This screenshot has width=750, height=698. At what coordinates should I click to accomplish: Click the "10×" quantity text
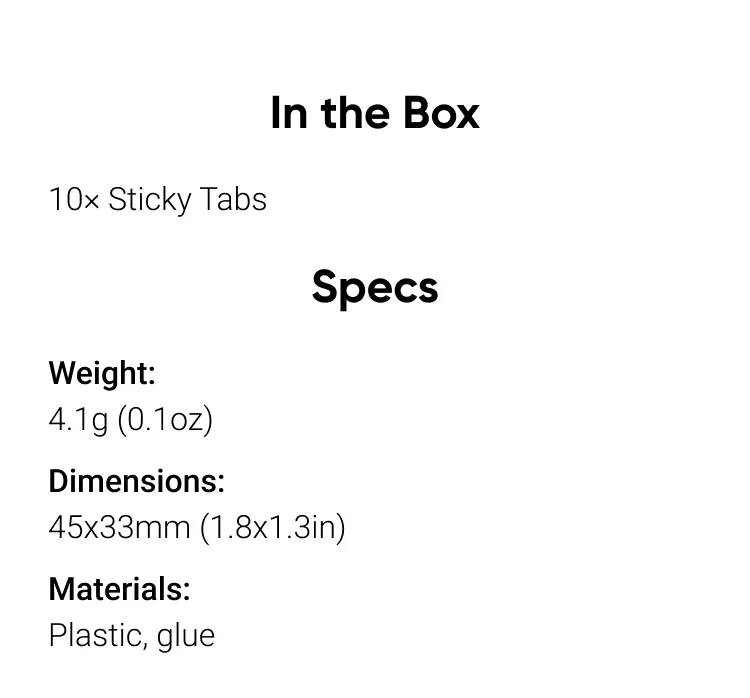pyautogui.click(x=74, y=199)
